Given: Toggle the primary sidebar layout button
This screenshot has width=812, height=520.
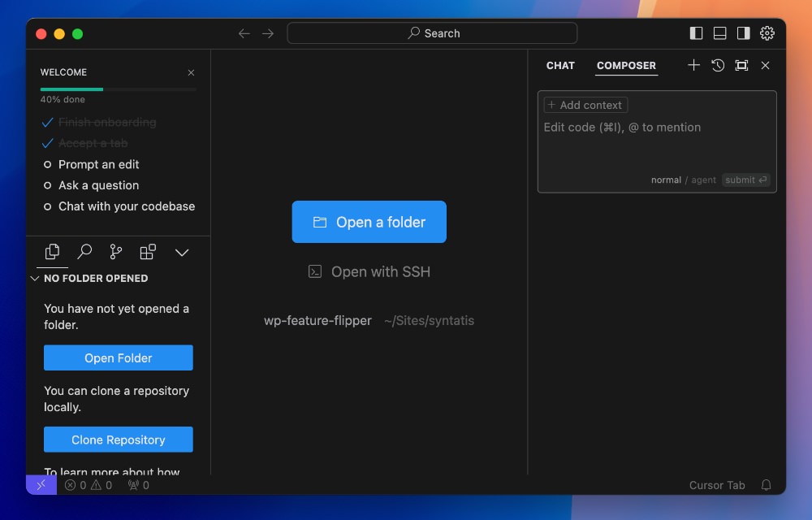Looking at the screenshot, I should tap(696, 33).
